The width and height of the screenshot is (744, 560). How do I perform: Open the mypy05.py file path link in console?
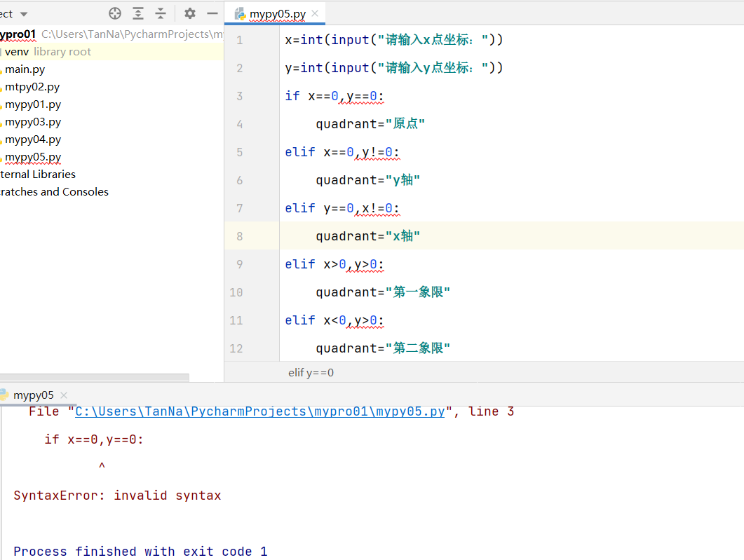click(260, 411)
